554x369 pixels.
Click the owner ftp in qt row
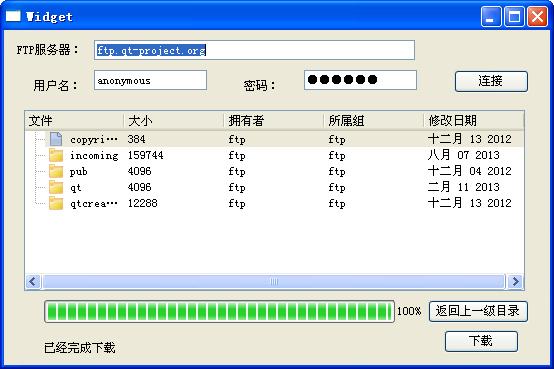point(237,187)
